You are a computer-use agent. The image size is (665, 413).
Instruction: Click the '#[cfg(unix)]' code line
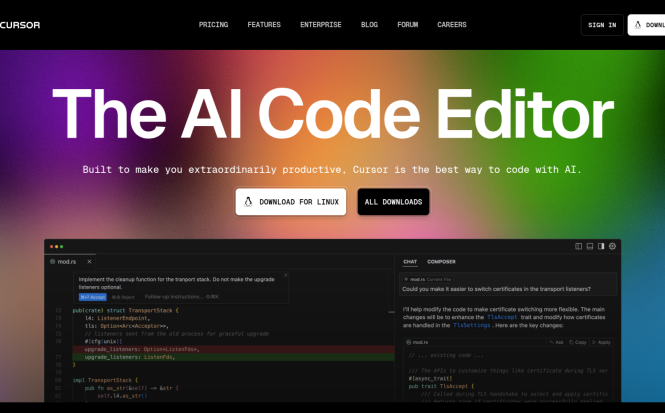tap(103, 341)
